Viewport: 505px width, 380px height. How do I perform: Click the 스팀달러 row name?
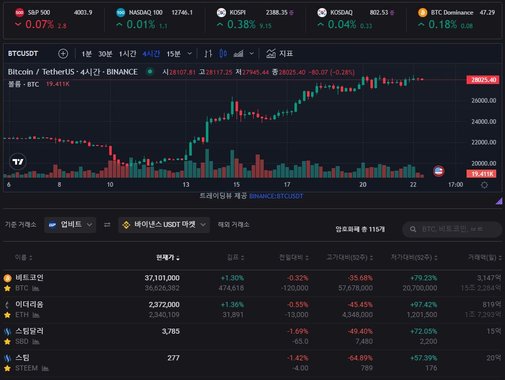click(x=29, y=331)
